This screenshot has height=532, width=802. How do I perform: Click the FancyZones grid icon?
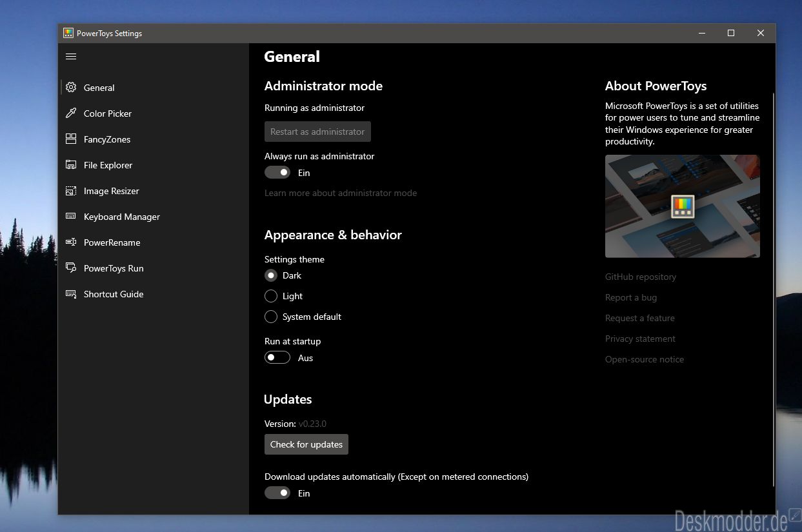click(x=71, y=139)
